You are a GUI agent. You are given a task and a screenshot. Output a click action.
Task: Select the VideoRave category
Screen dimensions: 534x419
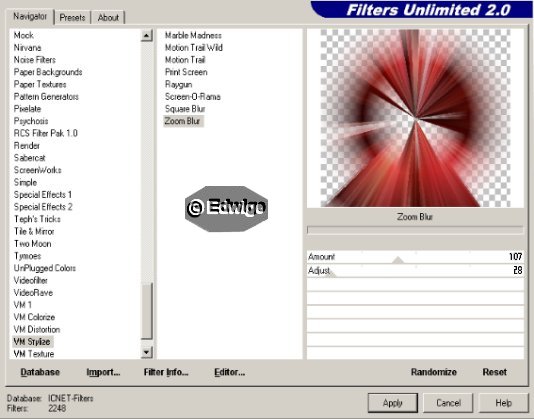click(x=33, y=293)
